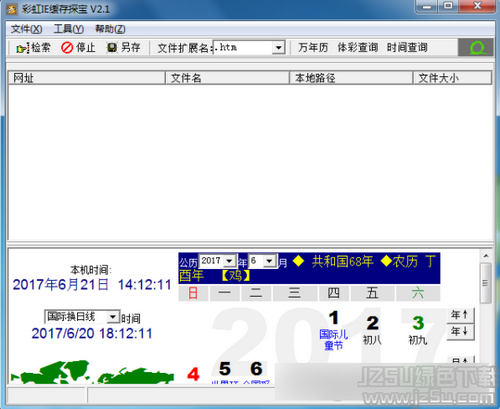
Task: Click the 检索 search toolbar icon
Action: tap(22, 48)
